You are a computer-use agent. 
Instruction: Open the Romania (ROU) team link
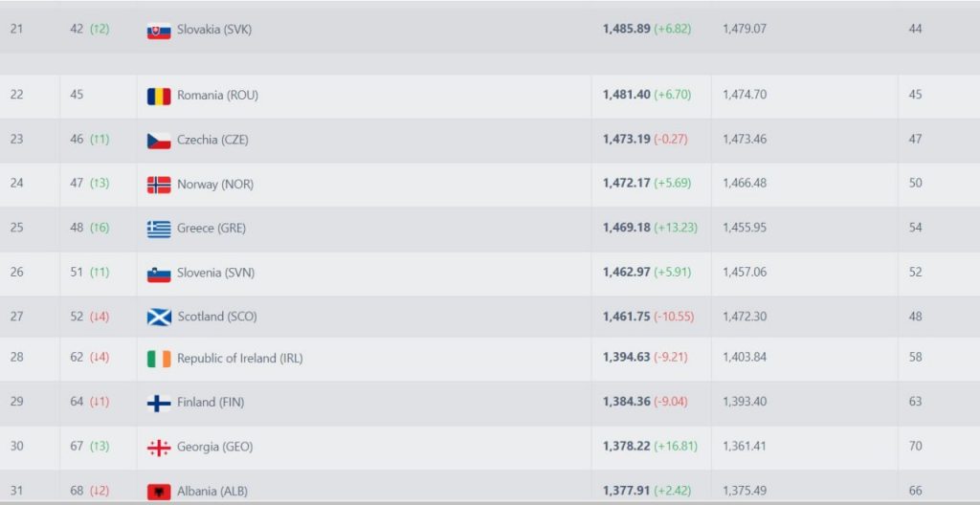[x=217, y=96]
